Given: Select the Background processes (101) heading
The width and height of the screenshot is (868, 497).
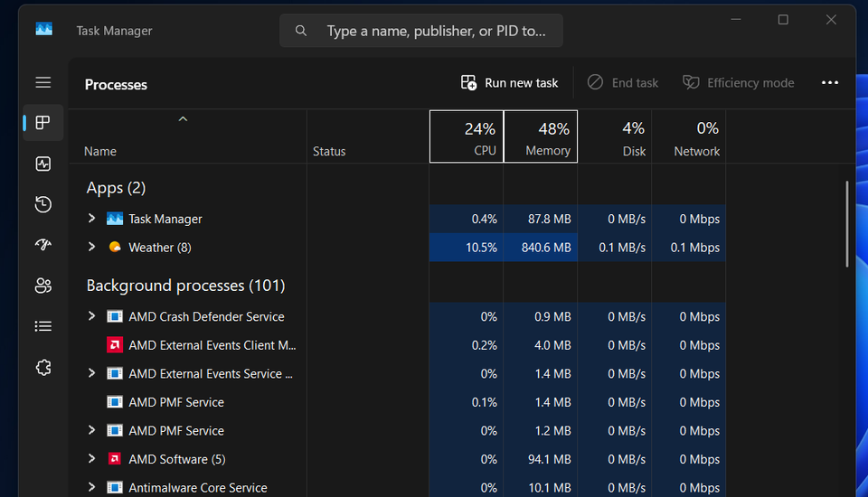Looking at the screenshot, I should pos(185,286).
